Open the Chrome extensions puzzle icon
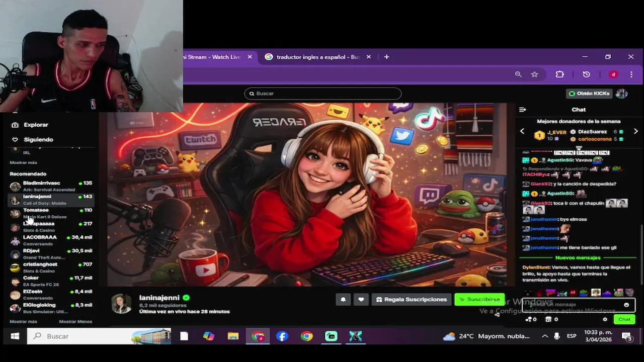644x362 pixels. pos(560,74)
